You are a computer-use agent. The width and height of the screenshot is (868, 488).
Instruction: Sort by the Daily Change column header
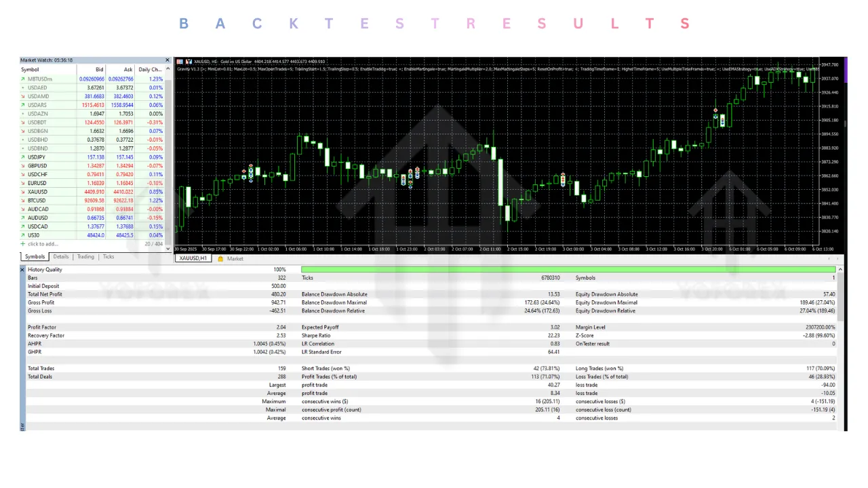[x=150, y=69]
